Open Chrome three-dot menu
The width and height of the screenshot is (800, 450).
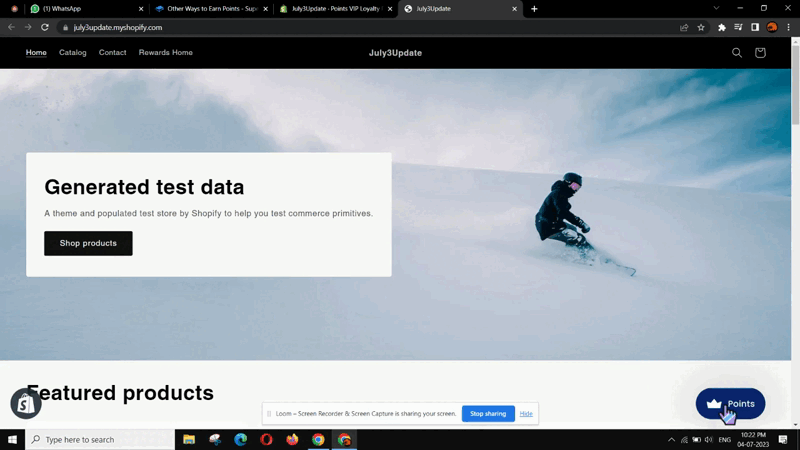click(x=789, y=27)
